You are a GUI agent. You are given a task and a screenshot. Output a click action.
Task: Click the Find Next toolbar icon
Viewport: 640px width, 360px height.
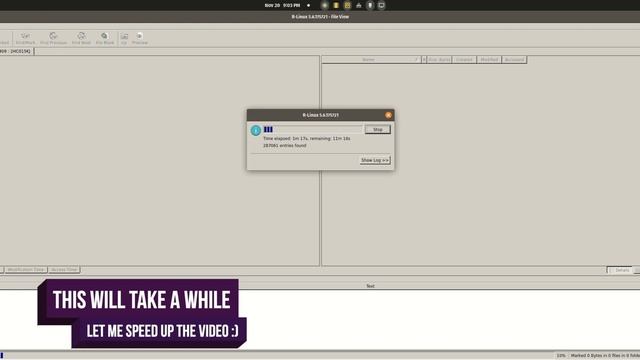[81, 38]
